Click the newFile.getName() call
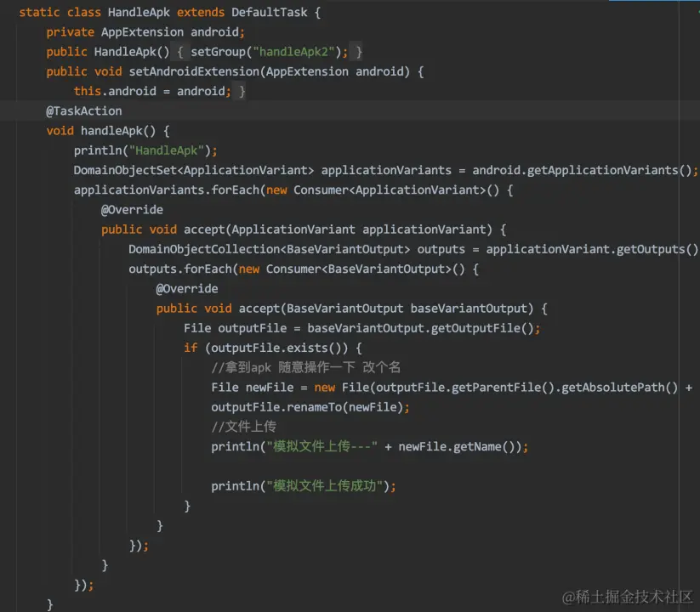Screen dimensions: 700x612 pos(458,446)
